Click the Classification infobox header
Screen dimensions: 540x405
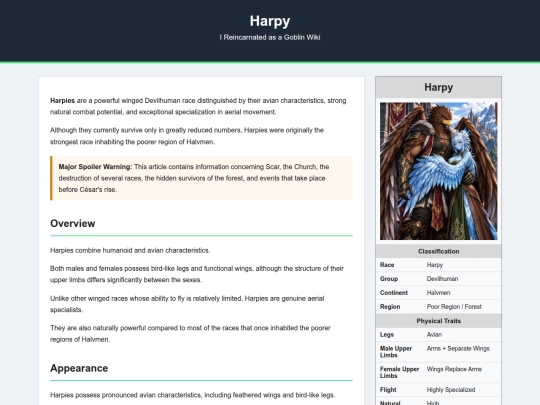[438, 251]
